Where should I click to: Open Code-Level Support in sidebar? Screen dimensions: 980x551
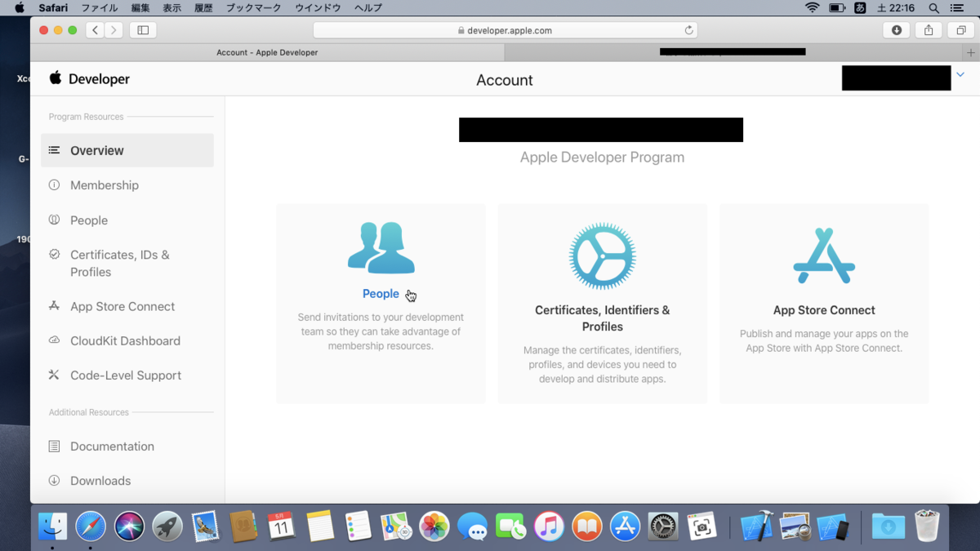(127, 375)
